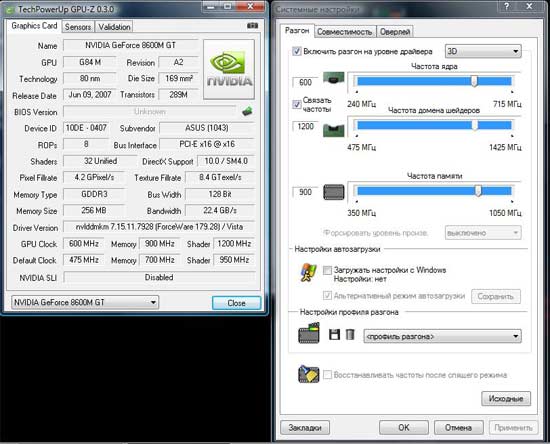This screenshot has width=550, height=444.
Task: Click the shader domain chip icon
Action: 334,130
